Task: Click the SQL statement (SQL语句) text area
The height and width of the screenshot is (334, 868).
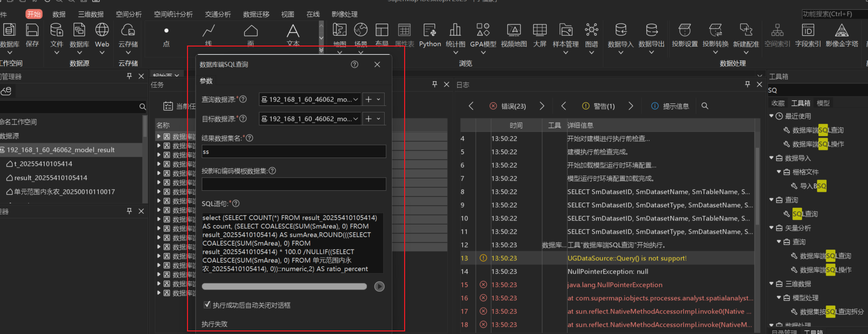Action: (292, 243)
